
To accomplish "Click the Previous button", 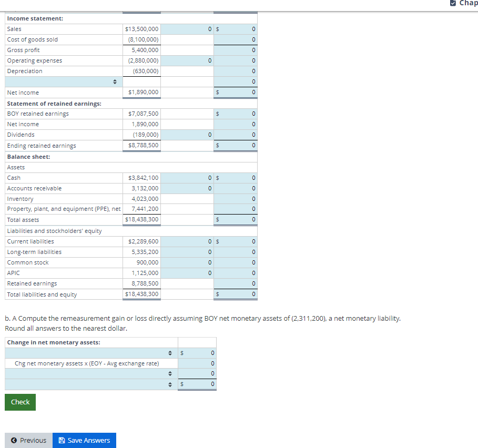I will click(x=28, y=440).
